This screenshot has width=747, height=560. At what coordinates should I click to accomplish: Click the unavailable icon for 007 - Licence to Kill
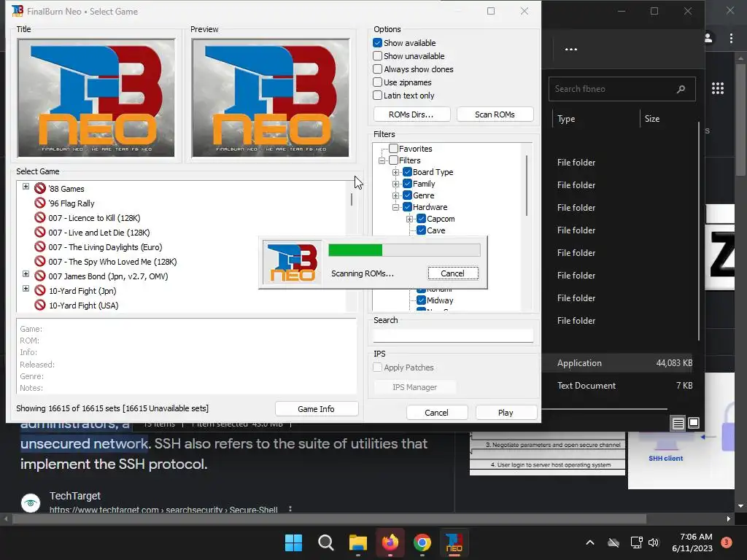[x=40, y=217]
